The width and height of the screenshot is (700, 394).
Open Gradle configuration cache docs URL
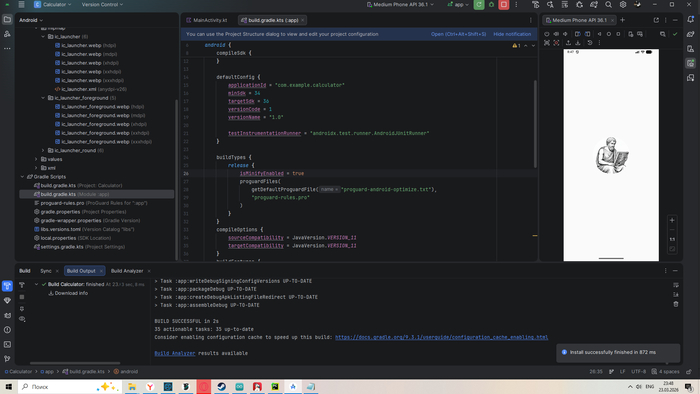pos(442,337)
